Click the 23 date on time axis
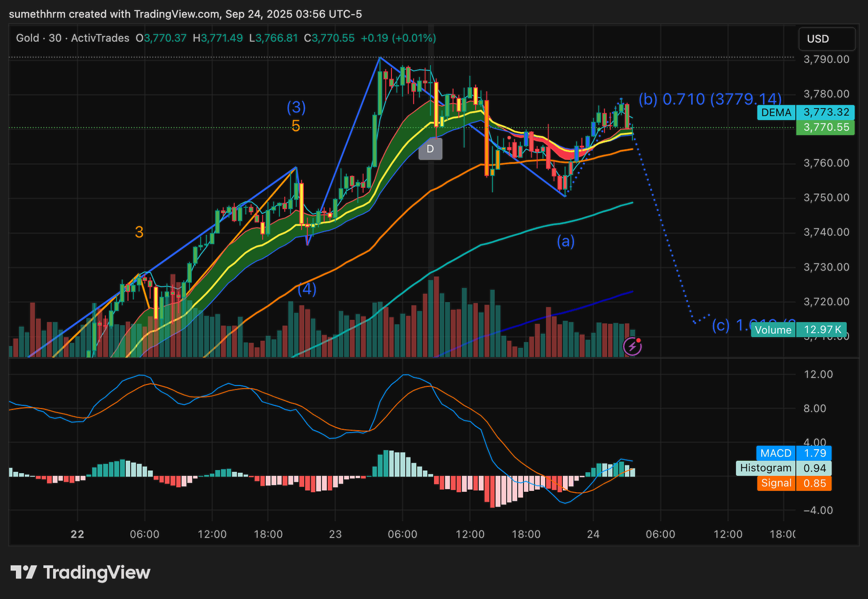This screenshot has height=599, width=868. click(335, 534)
